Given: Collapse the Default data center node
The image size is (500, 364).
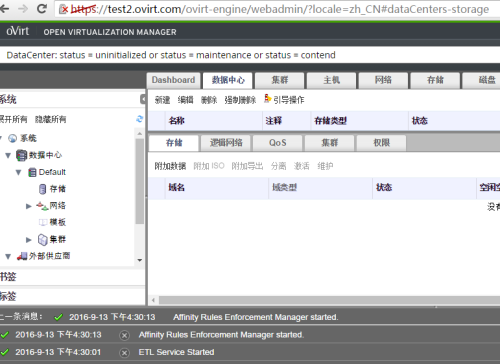Looking at the screenshot, I should [x=19, y=172].
